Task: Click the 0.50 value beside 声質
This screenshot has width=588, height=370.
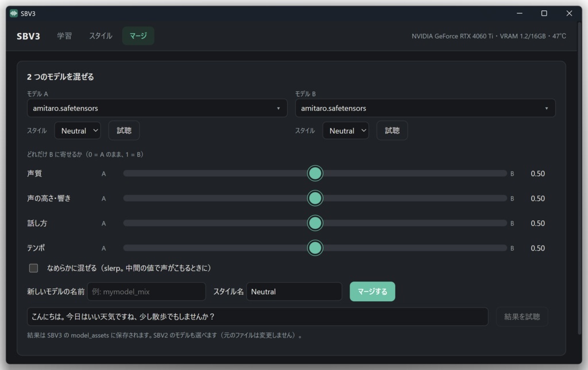Action: 537,173
